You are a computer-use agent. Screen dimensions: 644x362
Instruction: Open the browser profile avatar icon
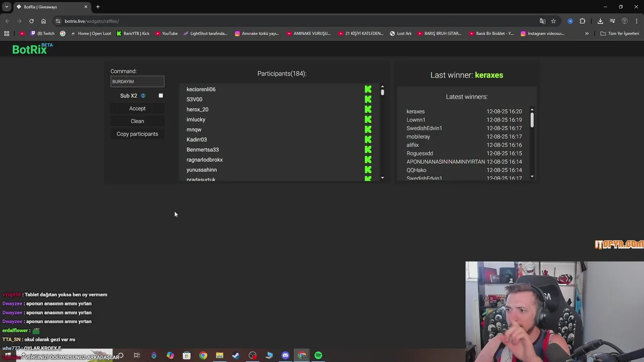(624, 21)
